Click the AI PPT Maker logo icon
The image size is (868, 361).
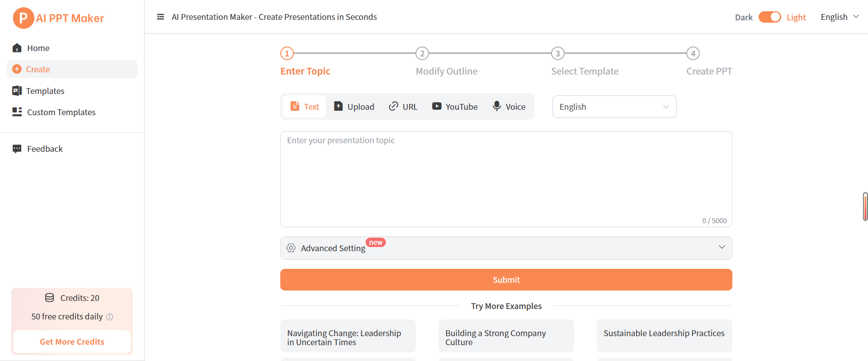24,18
